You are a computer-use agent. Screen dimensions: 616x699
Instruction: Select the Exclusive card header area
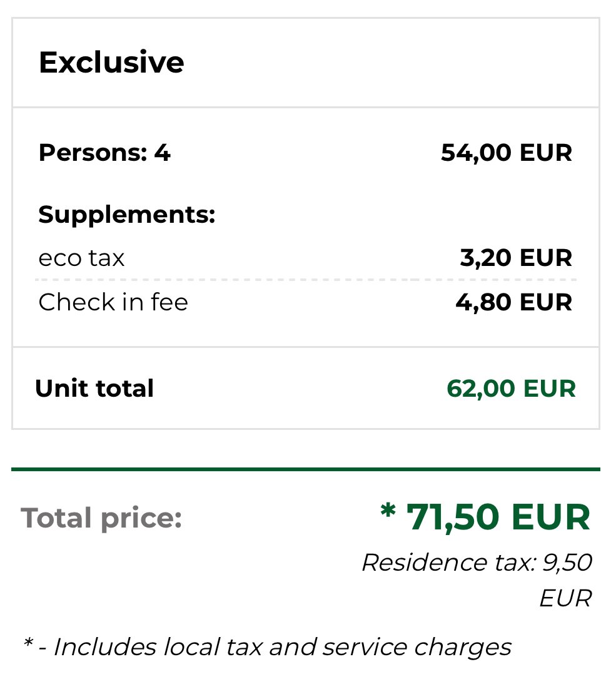(305, 62)
